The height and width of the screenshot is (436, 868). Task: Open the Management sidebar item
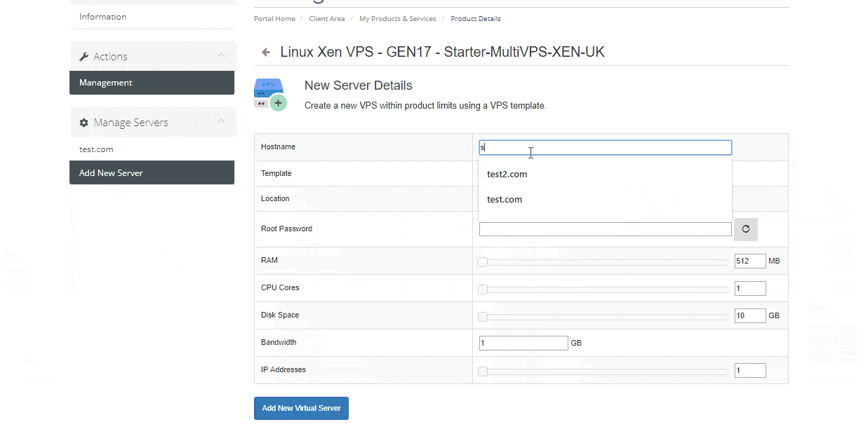pos(152,83)
